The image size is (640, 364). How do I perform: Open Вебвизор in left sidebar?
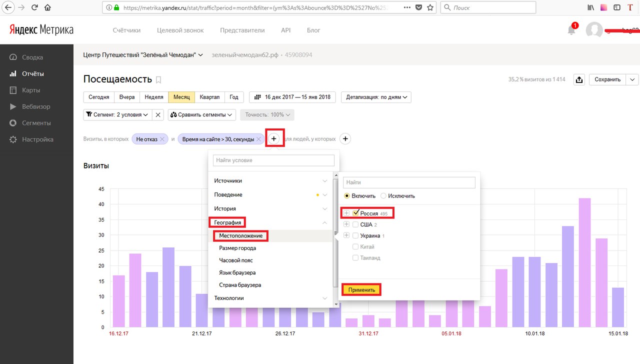pyautogui.click(x=36, y=106)
